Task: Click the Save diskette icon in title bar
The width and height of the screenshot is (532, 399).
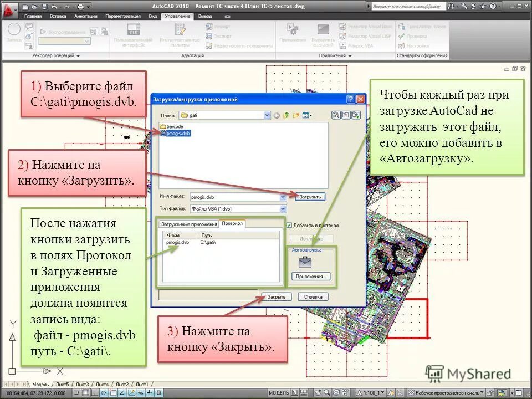Action: click(x=45, y=7)
